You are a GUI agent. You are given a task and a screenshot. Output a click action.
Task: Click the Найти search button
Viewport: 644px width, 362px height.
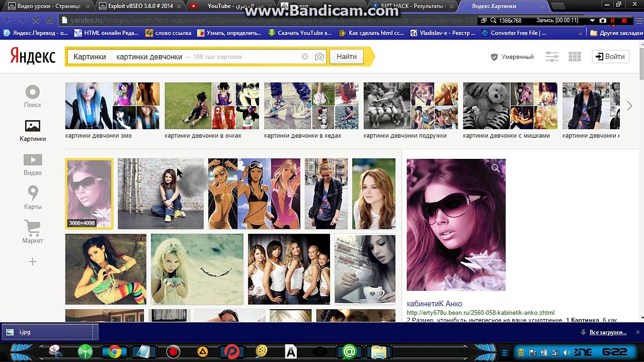[x=346, y=56]
